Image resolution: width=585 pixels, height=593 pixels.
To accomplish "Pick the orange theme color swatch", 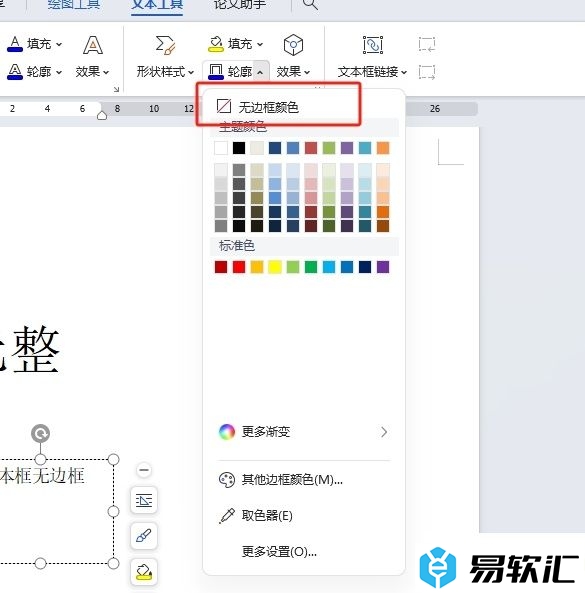I will click(383, 148).
